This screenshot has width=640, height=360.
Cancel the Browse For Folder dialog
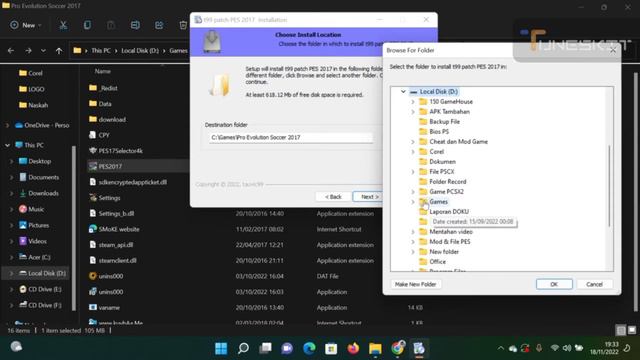pos(594,284)
